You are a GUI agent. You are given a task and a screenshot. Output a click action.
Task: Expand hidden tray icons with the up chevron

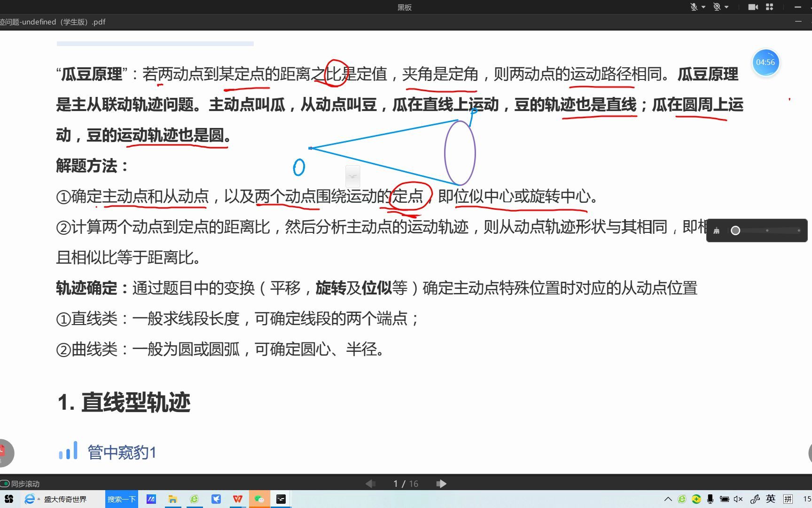click(668, 499)
